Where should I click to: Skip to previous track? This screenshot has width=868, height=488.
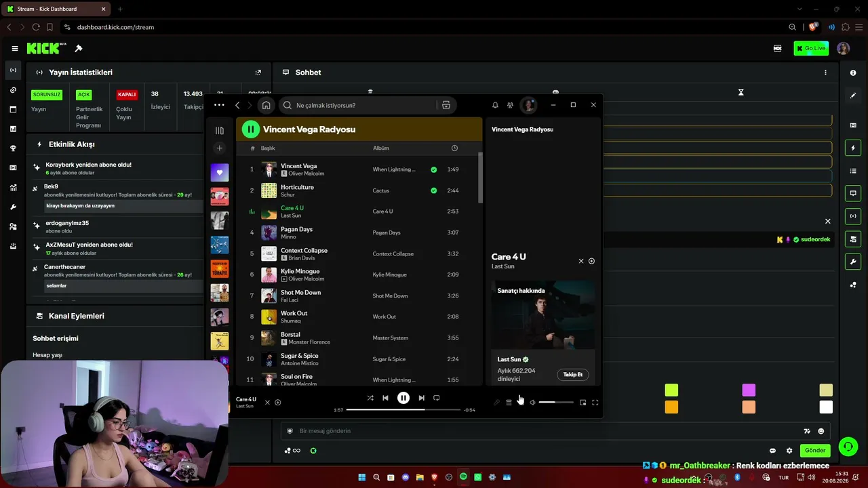pos(385,398)
